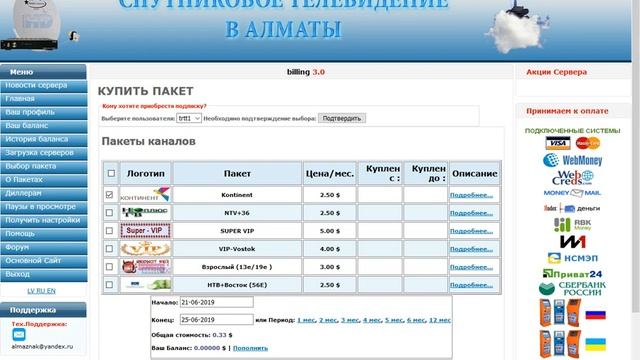640x360 pixels.
Task: Click the Подтвердить button
Action: 342,118
